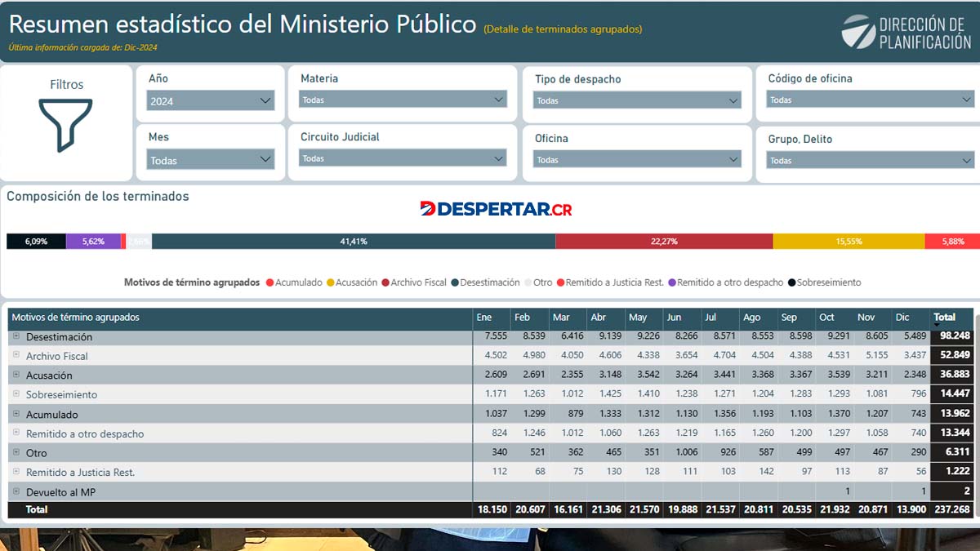
Task: Select Remitido a otro despacho legend item
Action: [725, 282]
